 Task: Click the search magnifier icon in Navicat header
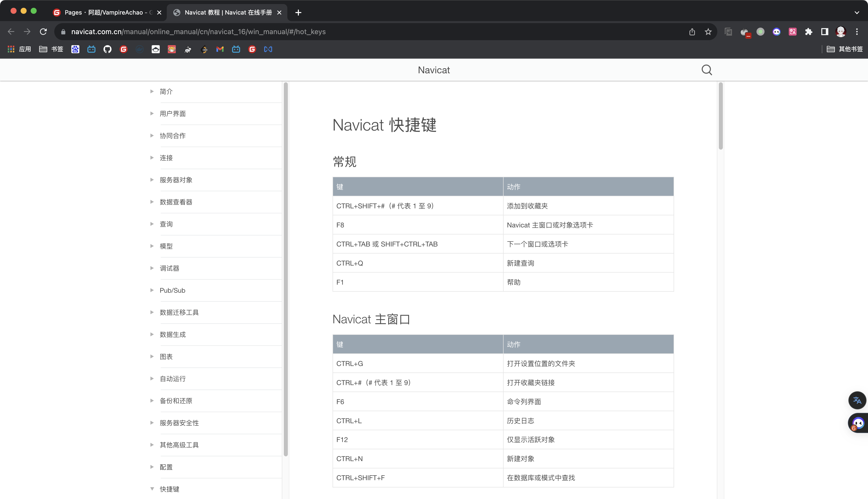(x=707, y=70)
